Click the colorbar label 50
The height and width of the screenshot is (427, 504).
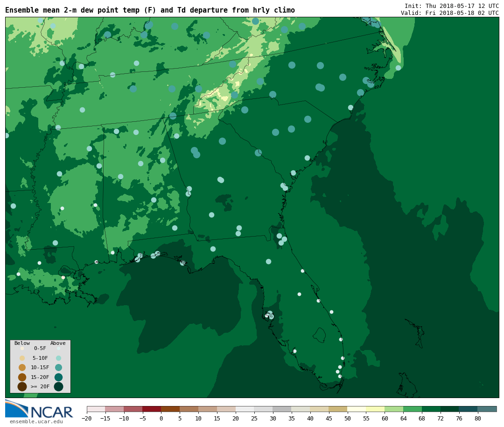tap(347, 418)
